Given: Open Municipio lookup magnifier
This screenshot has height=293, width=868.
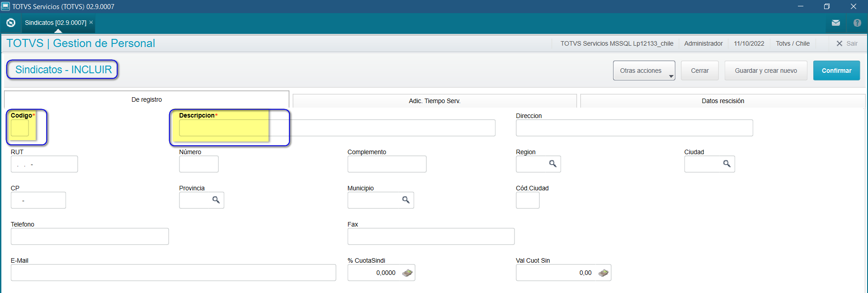Looking at the screenshot, I should click(x=406, y=200).
